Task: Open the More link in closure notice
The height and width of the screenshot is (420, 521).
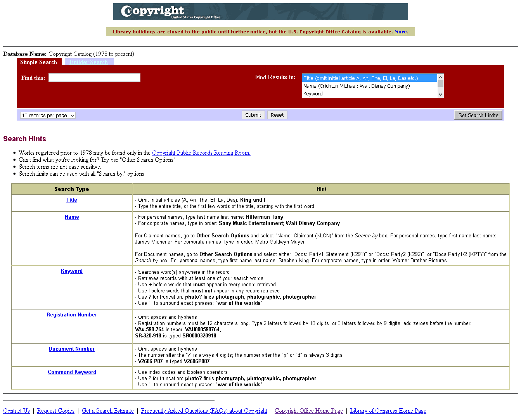Action: (400, 32)
